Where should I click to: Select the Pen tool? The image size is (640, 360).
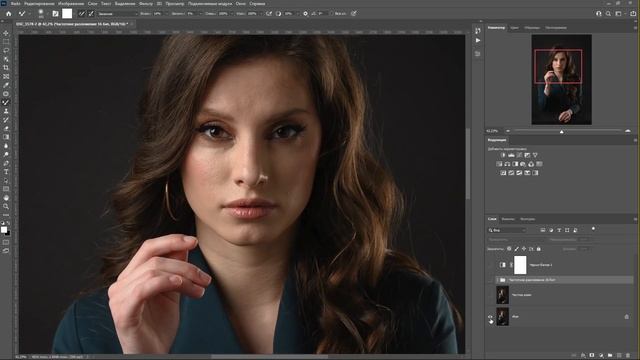point(6,163)
